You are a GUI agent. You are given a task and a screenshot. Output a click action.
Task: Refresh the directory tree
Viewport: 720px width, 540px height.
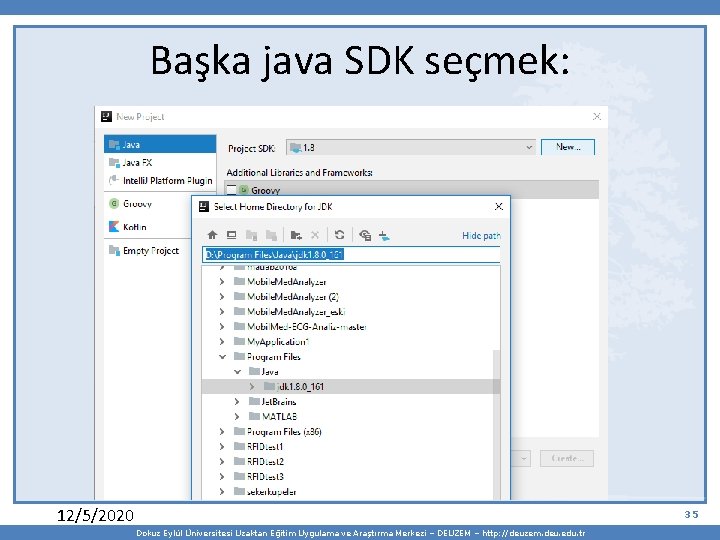pos(339,235)
